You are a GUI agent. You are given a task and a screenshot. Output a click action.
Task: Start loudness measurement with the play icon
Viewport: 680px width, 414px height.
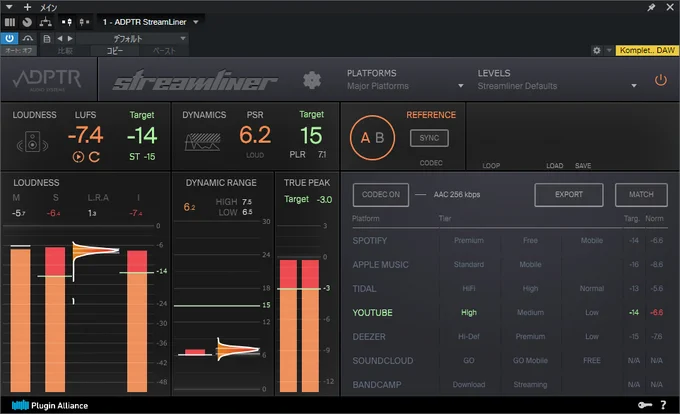78,157
